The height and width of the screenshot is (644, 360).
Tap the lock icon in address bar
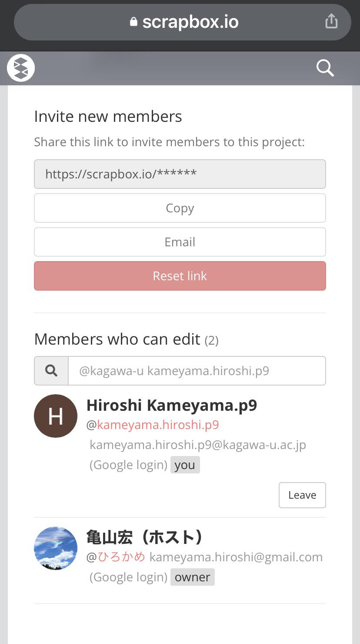coord(133,22)
